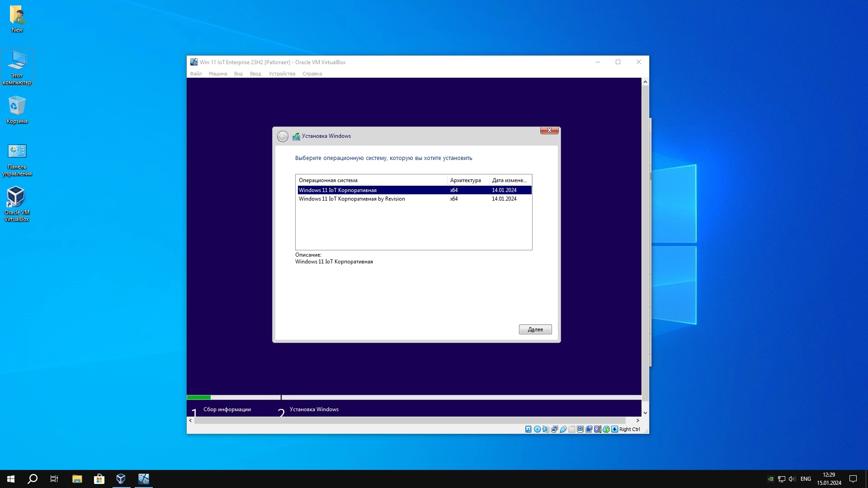868x488 pixels.
Task: Click the mouse integration green arrow icon
Action: pos(606,429)
